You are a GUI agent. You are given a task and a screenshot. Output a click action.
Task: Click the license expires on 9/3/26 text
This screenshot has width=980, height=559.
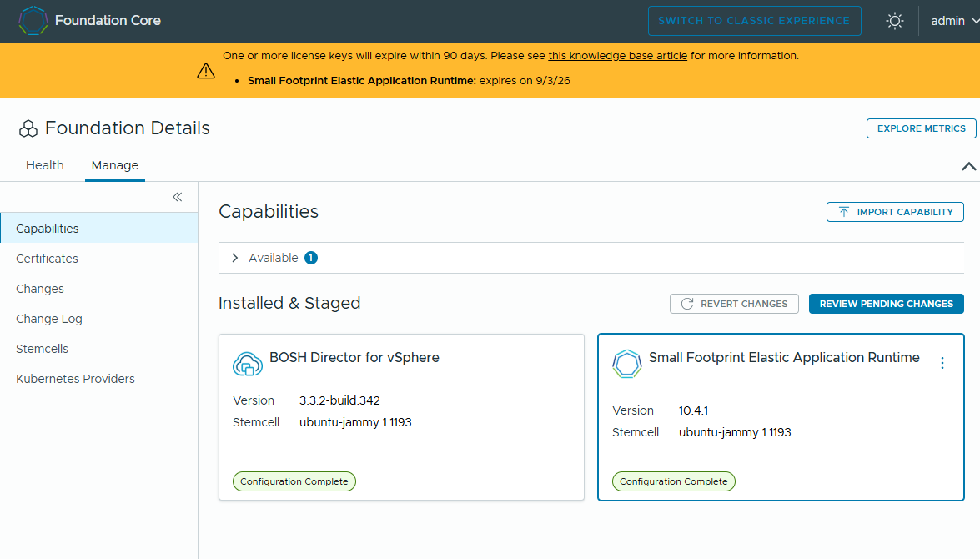525,81
